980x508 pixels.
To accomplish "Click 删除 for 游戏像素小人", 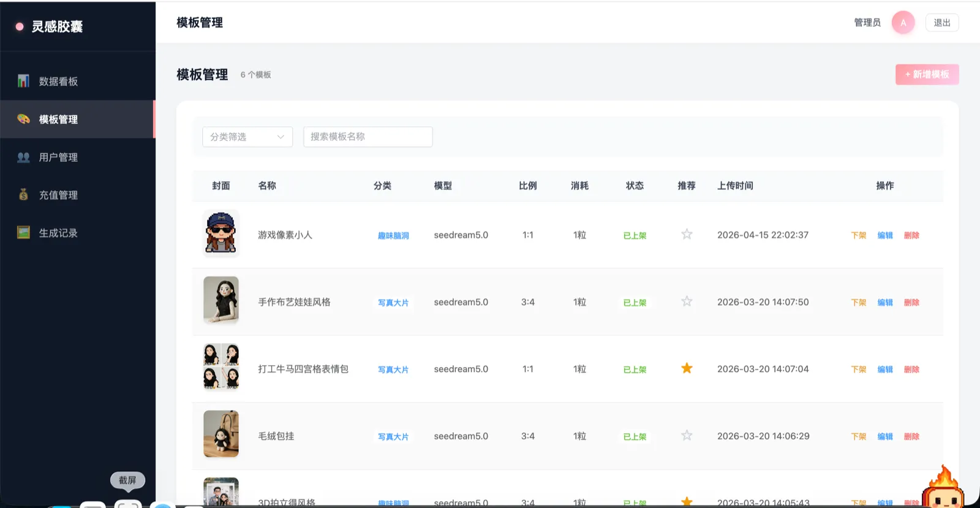I will (x=911, y=235).
